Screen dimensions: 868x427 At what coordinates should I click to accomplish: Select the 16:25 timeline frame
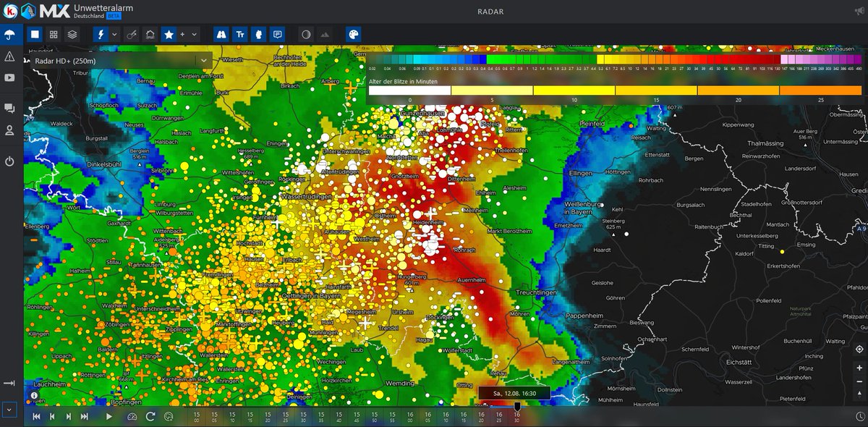(498, 417)
